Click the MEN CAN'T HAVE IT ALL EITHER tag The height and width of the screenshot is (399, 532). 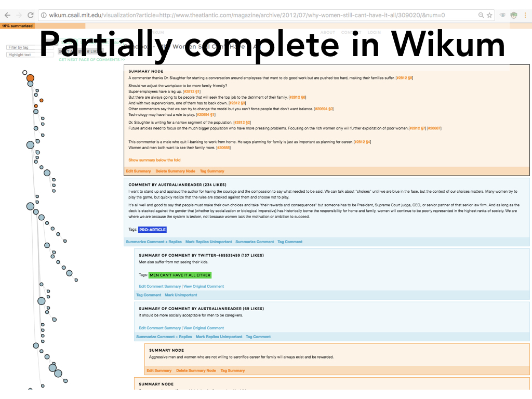click(180, 275)
